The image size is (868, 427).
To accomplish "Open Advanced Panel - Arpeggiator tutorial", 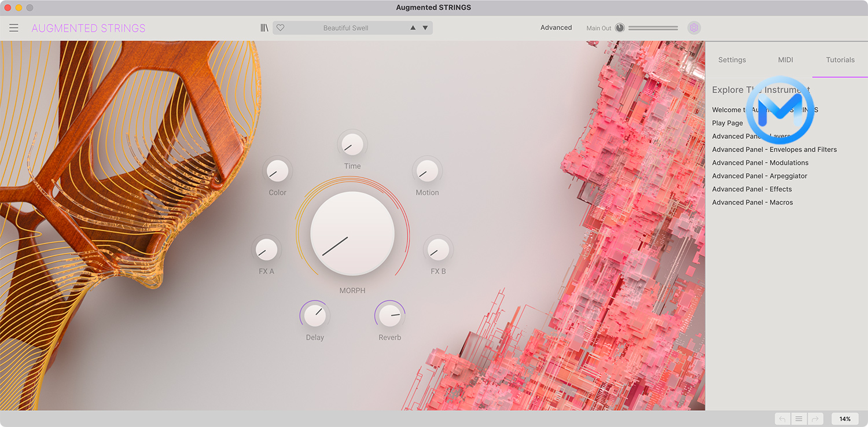I will (x=760, y=176).
